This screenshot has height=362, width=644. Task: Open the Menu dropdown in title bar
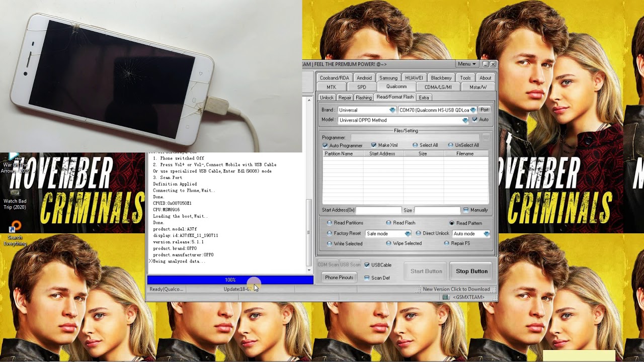point(467,64)
